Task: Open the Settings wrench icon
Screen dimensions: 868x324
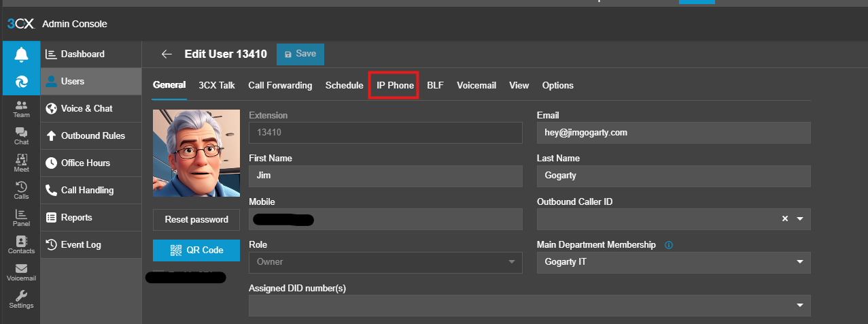Action: tap(21, 299)
